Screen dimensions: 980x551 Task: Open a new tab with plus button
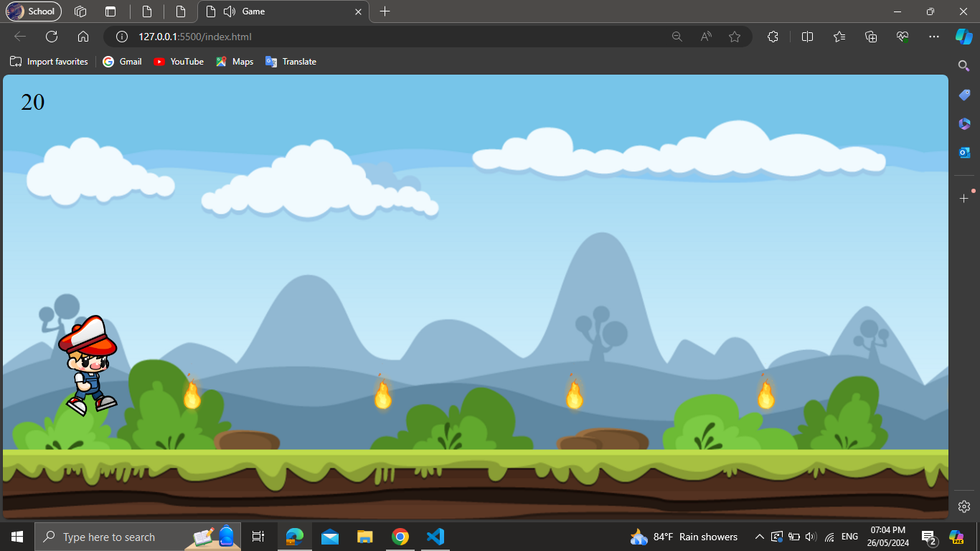click(x=385, y=11)
